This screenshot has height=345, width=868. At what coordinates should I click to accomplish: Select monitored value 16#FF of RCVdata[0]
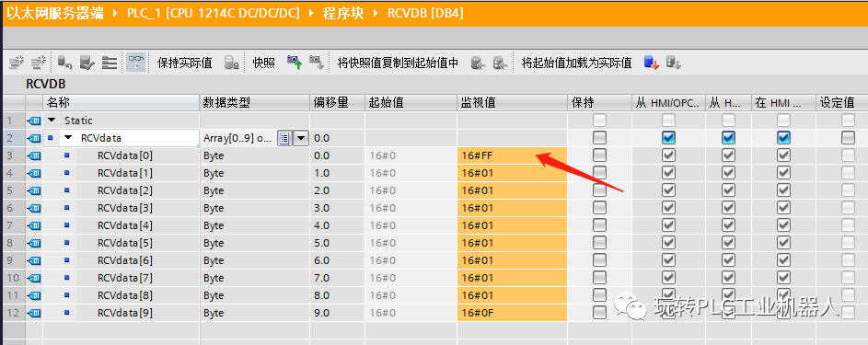point(512,155)
